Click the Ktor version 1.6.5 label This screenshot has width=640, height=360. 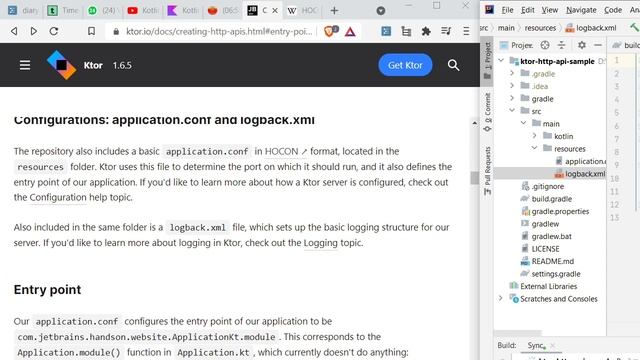(122, 65)
